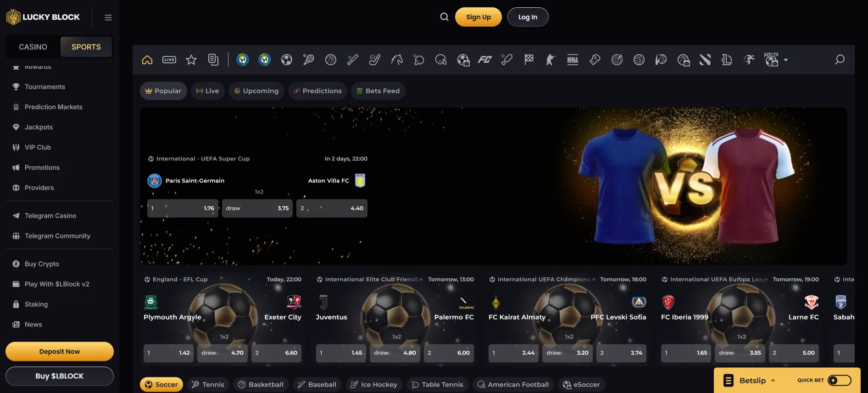Select the table tennis paddle icon
Viewport: 868px width, 393px height.
(x=419, y=60)
